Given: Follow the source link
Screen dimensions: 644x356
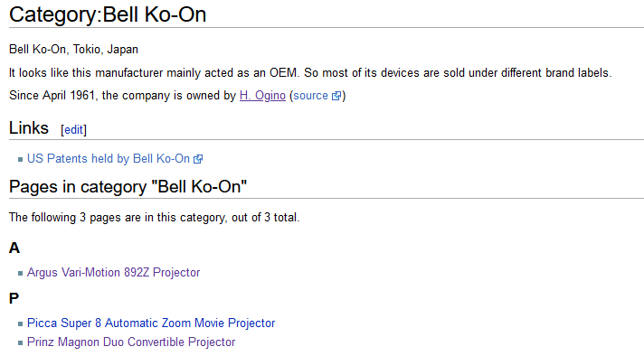Looking at the screenshot, I should click(310, 96).
